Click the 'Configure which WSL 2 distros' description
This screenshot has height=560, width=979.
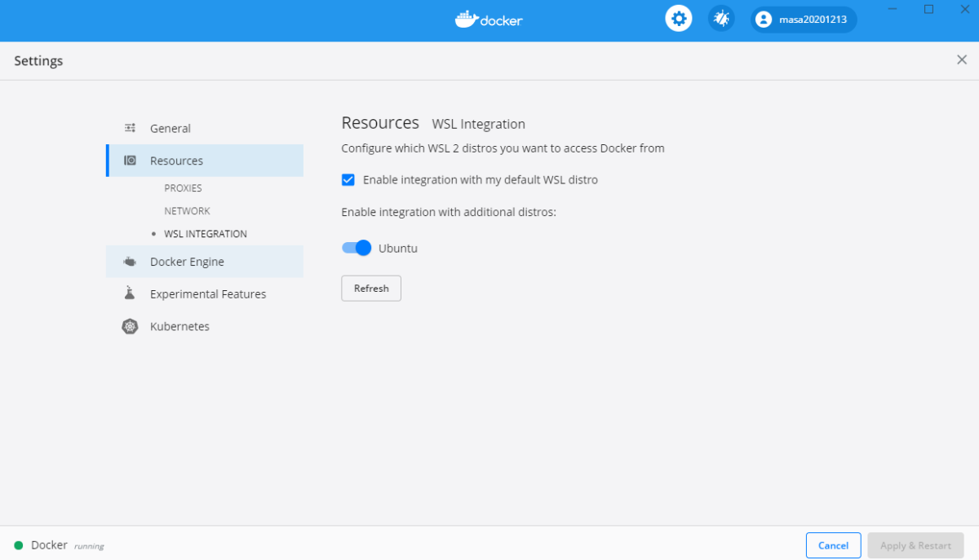click(x=503, y=148)
